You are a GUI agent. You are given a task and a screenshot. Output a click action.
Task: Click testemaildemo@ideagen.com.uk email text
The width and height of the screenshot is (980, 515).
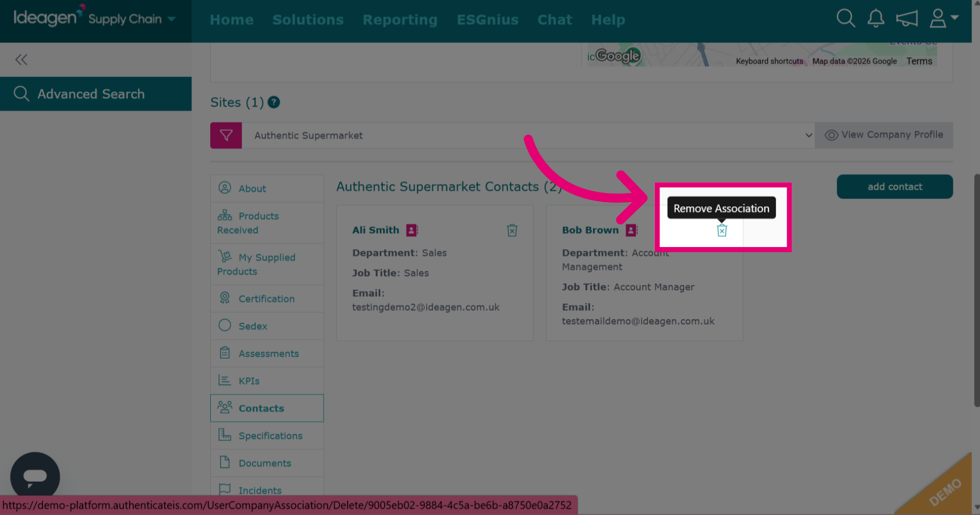638,321
